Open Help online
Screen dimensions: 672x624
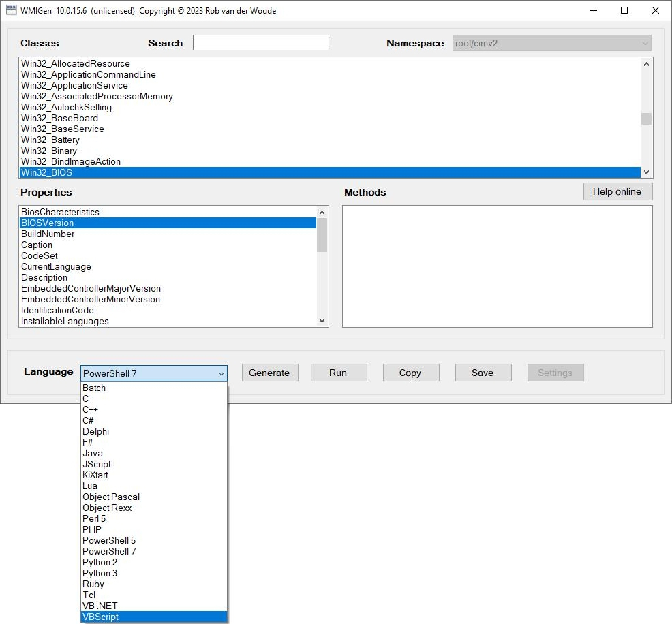617,191
